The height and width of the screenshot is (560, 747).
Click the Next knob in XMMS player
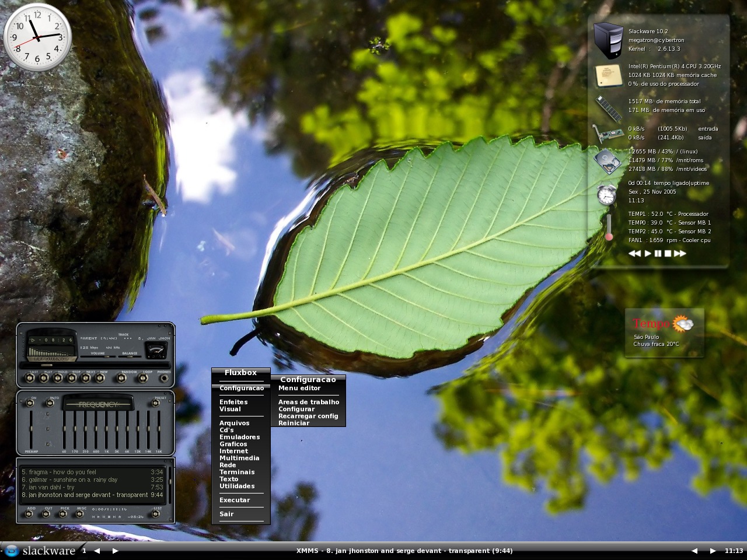pos(86,378)
